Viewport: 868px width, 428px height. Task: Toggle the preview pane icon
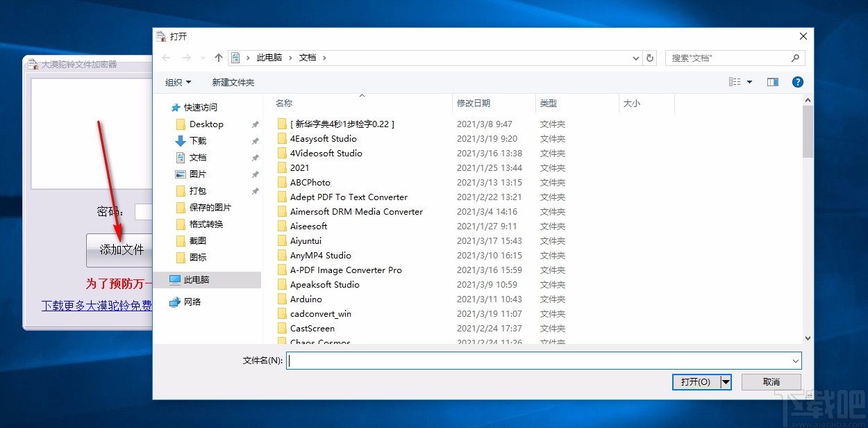(x=773, y=82)
